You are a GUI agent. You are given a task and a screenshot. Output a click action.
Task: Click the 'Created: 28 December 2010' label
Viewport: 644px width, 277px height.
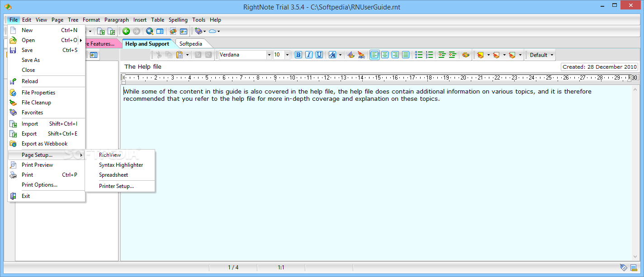point(600,67)
